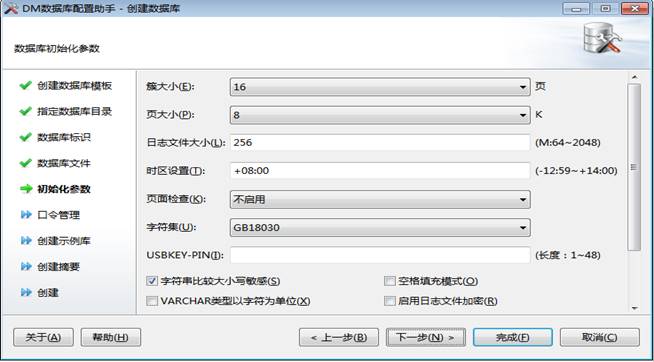Click the database wrench banner icon

(x=602, y=38)
